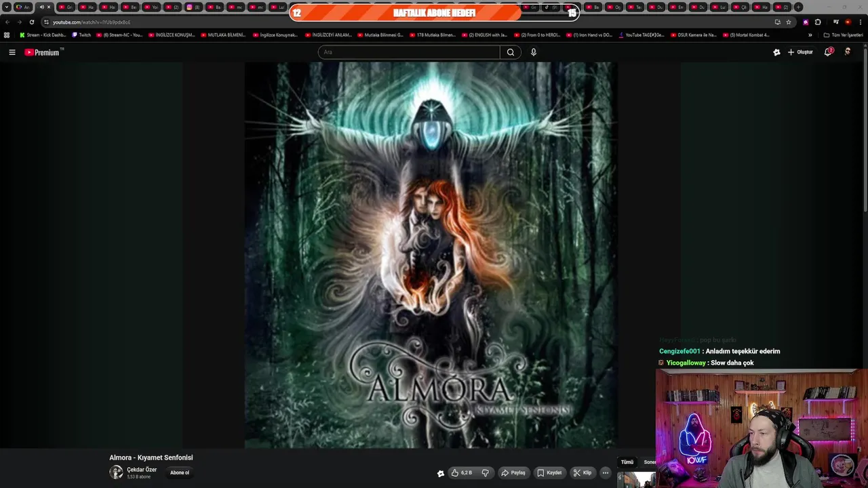The image size is (868, 488).
Task: Click the search magnifier button
Action: point(511,52)
